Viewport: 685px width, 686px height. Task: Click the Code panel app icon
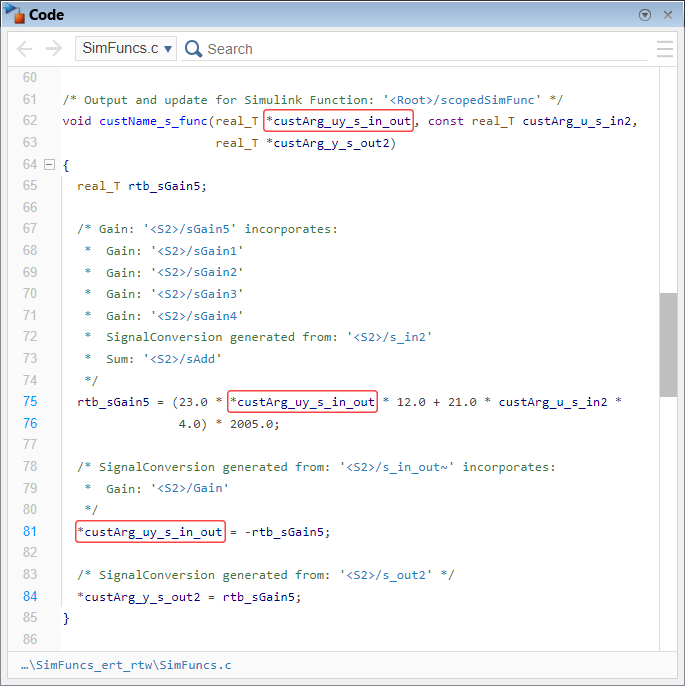[x=14, y=14]
